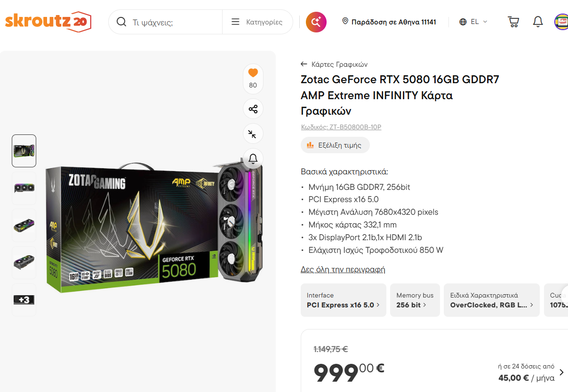
Task: Expand the PCI Express x16 5.0 interface chip
Action: point(343,300)
